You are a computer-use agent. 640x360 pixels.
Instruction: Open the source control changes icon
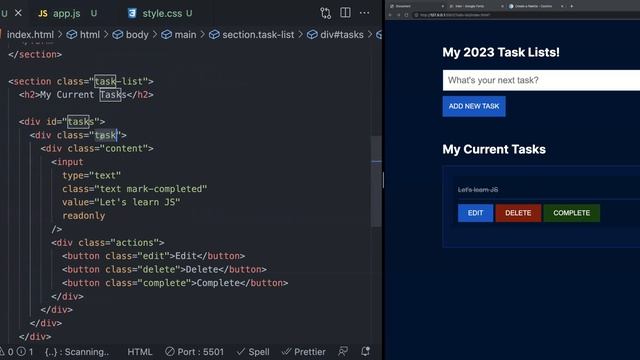pyautogui.click(x=325, y=13)
